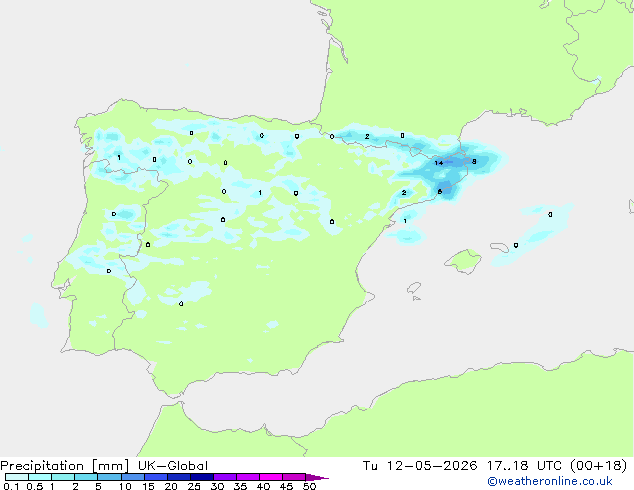The width and height of the screenshot is (634, 490).
Task: Click the '(00+18)' forecast offset text
Action: [599, 466]
